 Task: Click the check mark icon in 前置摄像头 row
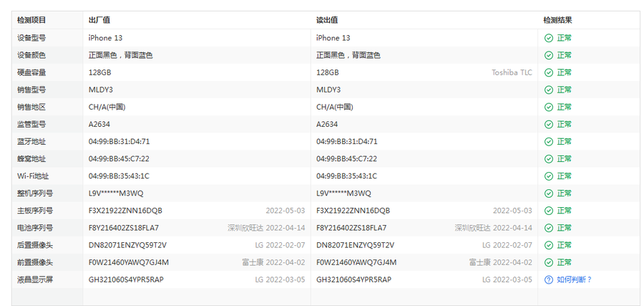(549, 262)
